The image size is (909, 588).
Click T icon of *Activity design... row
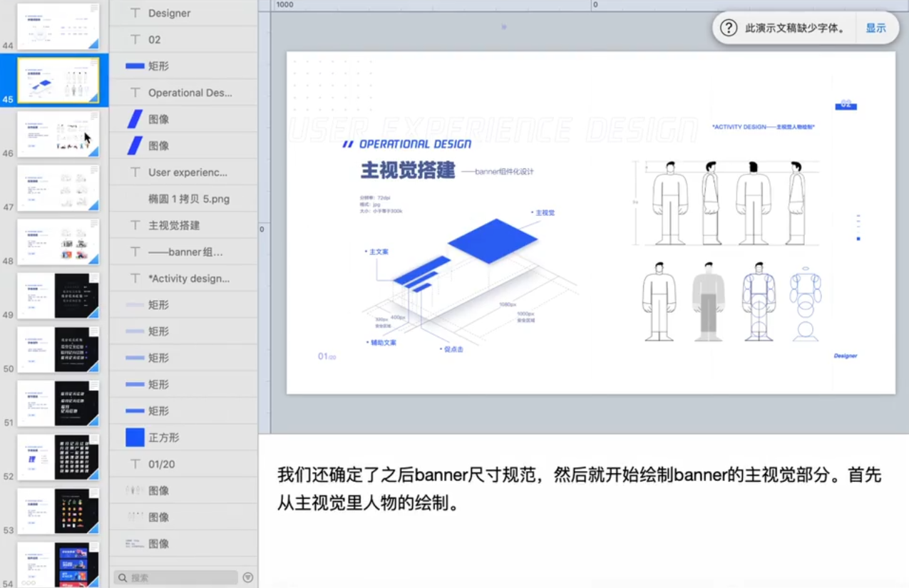(x=135, y=279)
